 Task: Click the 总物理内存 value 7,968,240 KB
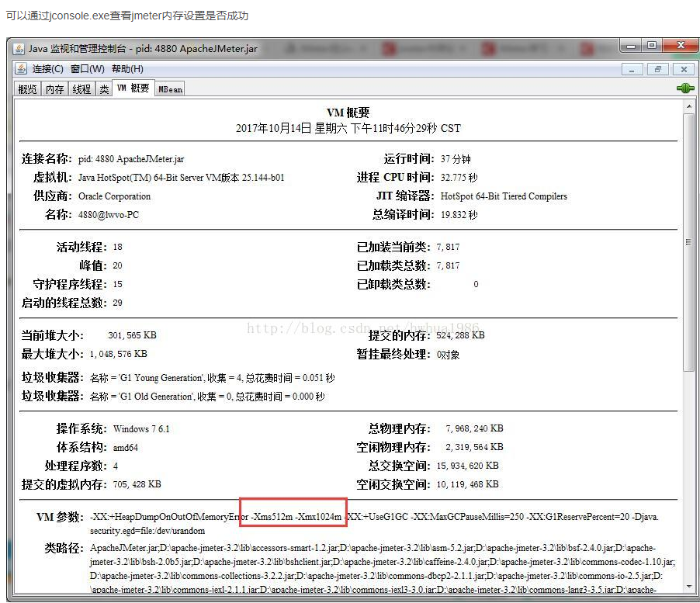point(474,428)
